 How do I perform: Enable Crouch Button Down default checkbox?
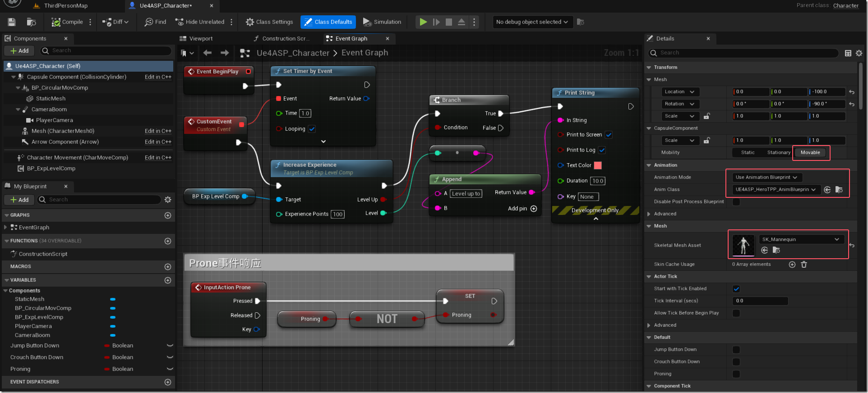(x=736, y=362)
